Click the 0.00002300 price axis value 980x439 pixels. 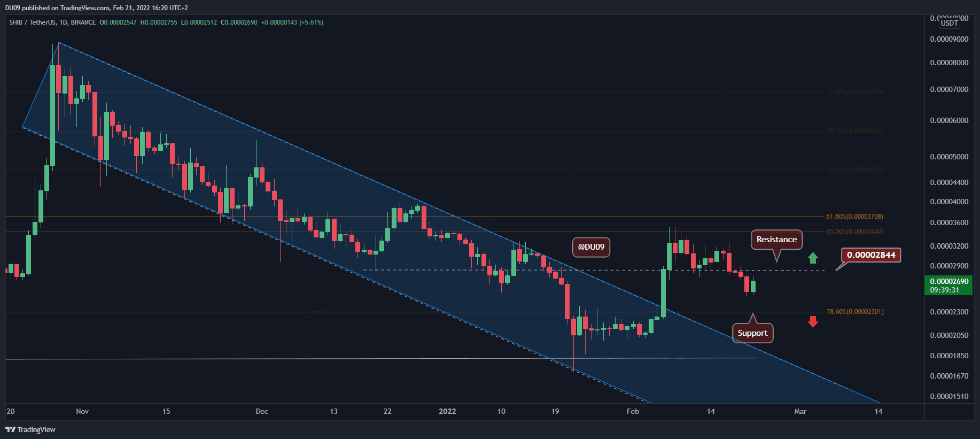(x=949, y=312)
